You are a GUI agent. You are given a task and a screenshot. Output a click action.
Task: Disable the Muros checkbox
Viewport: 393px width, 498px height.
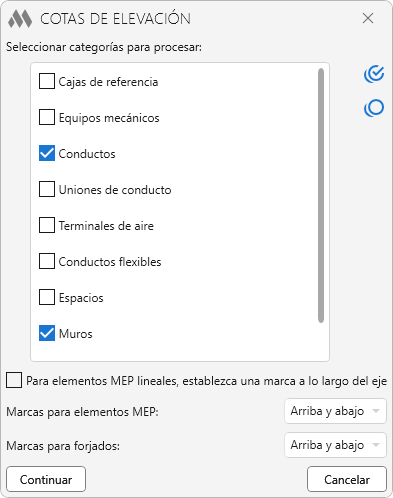click(47, 333)
